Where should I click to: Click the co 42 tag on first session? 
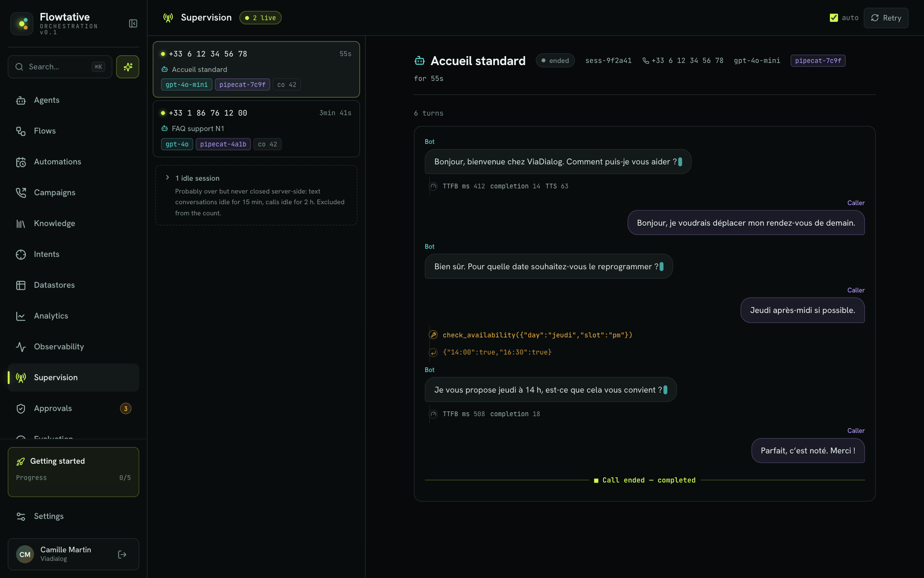[x=287, y=85]
